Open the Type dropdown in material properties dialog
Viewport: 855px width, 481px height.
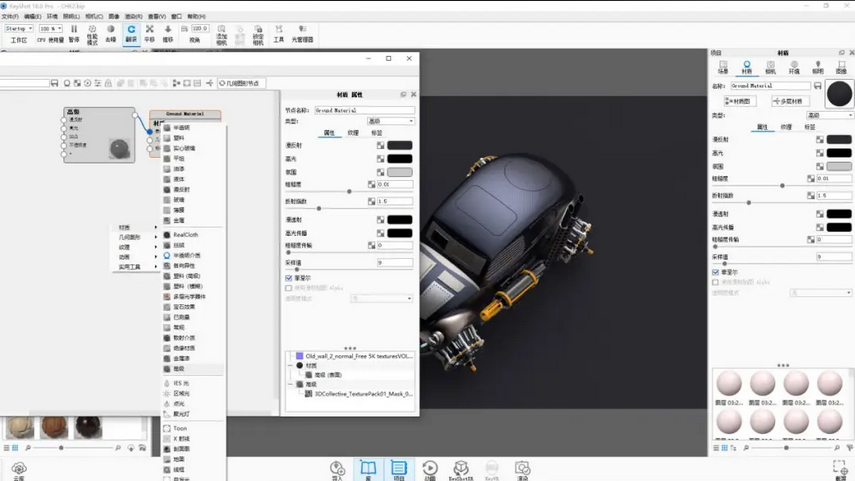pos(389,121)
